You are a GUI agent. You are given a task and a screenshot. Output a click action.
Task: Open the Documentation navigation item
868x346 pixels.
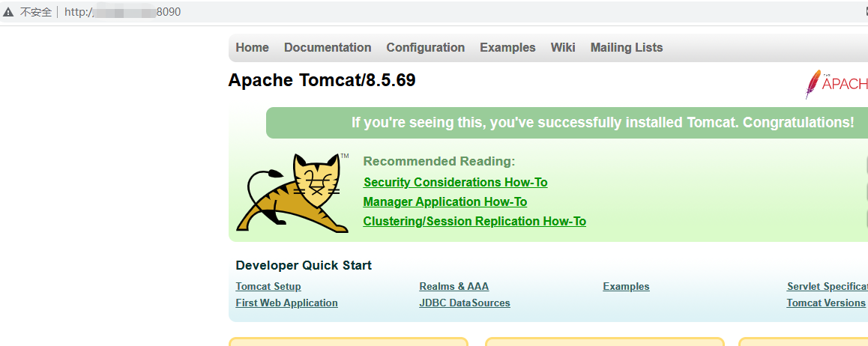click(x=328, y=47)
